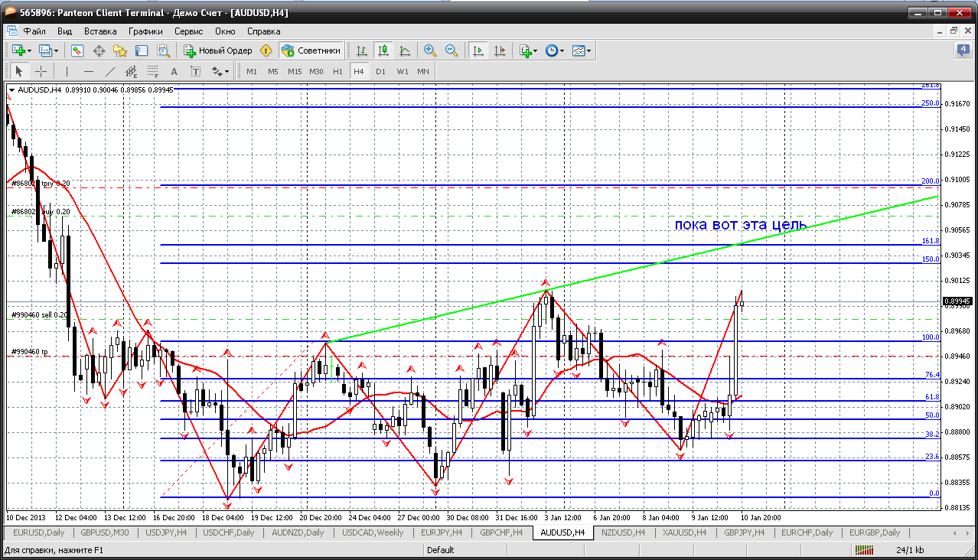Open the Periods clock icon
The height and width of the screenshot is (560, 978).
[x=551, y=50]
